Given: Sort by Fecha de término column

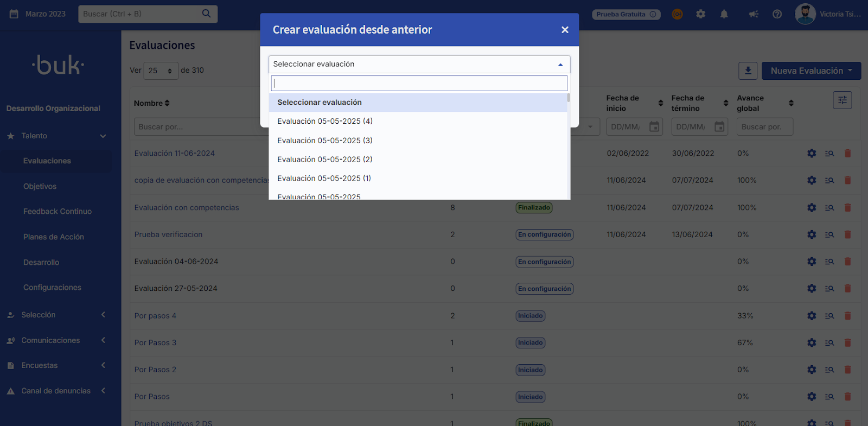Looking at the screenshot, I should point(725,103).
